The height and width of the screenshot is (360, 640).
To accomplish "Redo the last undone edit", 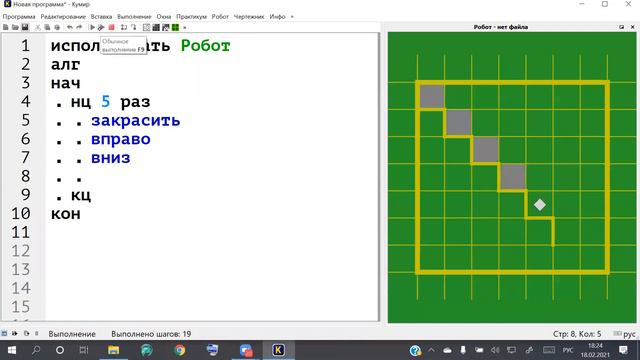I will click(x=79, y=27).
